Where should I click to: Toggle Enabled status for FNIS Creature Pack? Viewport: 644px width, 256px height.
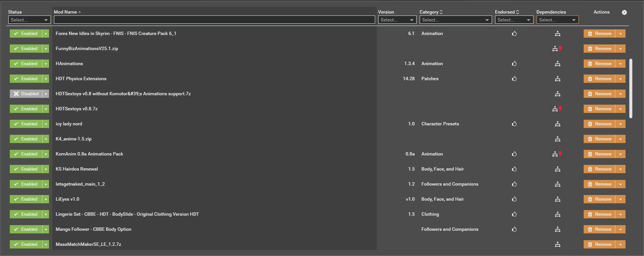tap(26, 34)
